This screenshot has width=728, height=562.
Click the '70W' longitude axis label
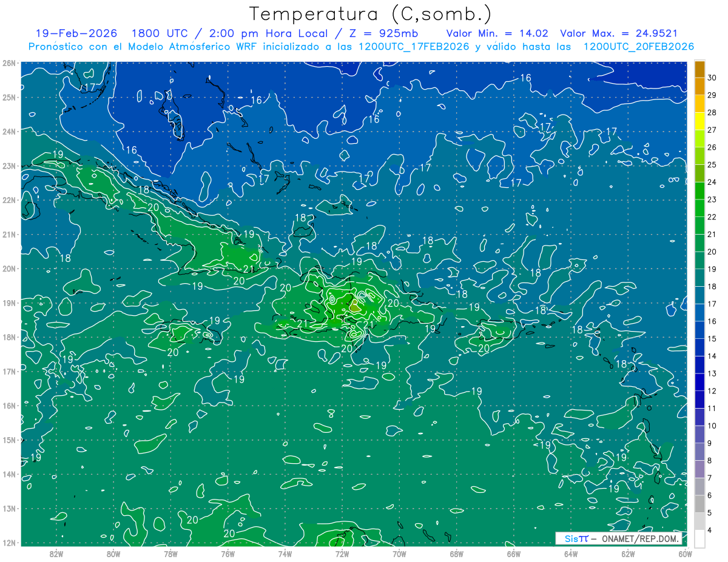(x=399, y=554)
